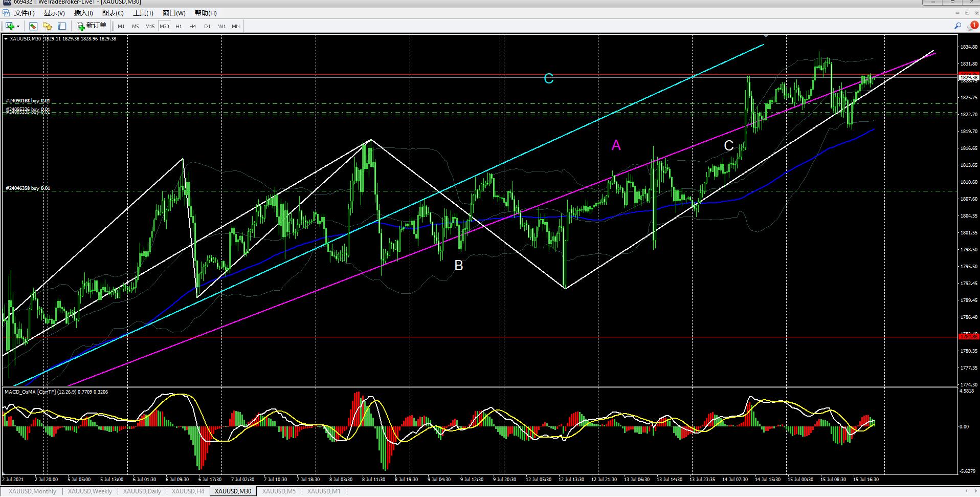Select the M5 timeframe button
The height and width of the screenshot is (497, 980).
135,26
